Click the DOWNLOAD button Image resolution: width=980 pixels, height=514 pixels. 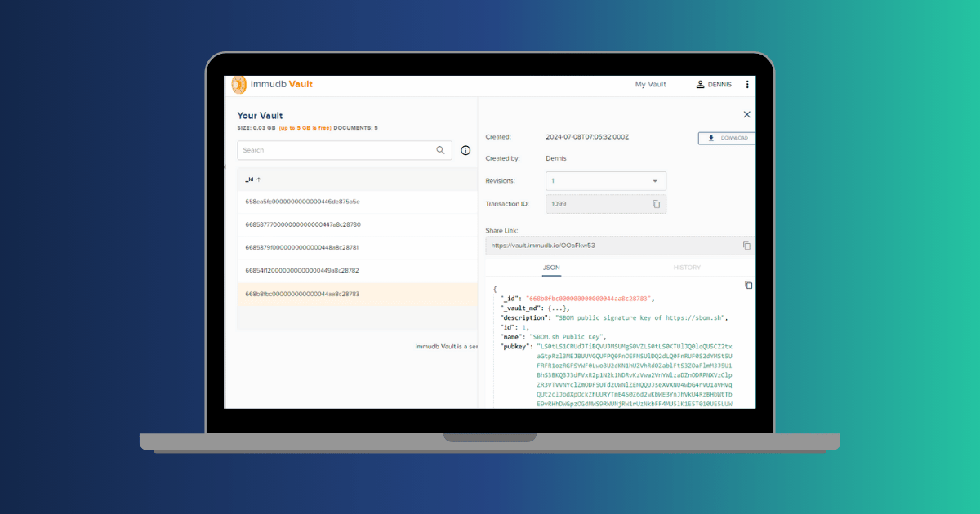click(726, 138)
